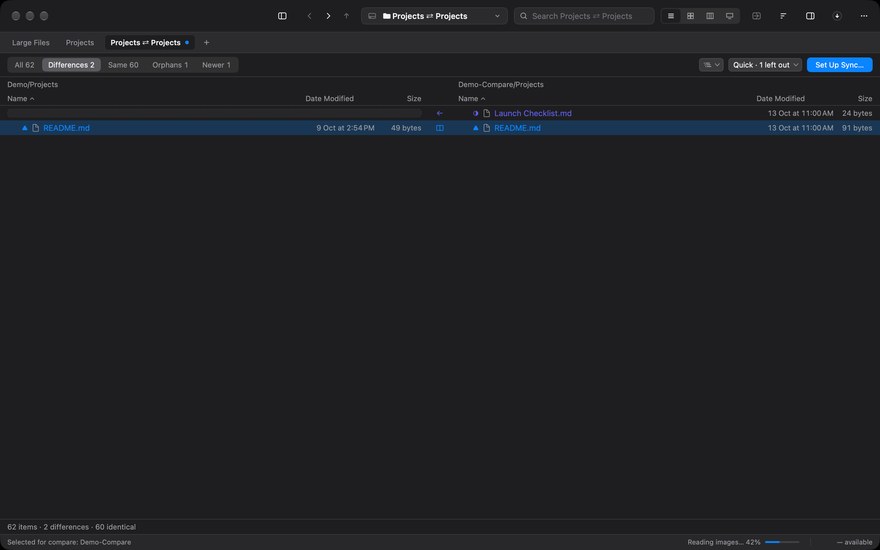Image resolution: width=880 pixels, height=550 pixels.
Task: Click the file icon of Launch Checklist.md
Action: pyautogui.click(x=487, y=113)
